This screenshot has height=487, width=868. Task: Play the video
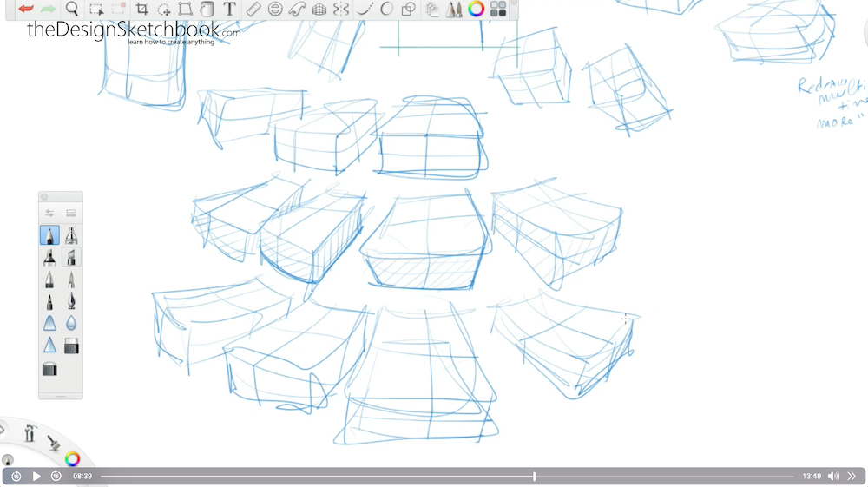coord(36,476)
